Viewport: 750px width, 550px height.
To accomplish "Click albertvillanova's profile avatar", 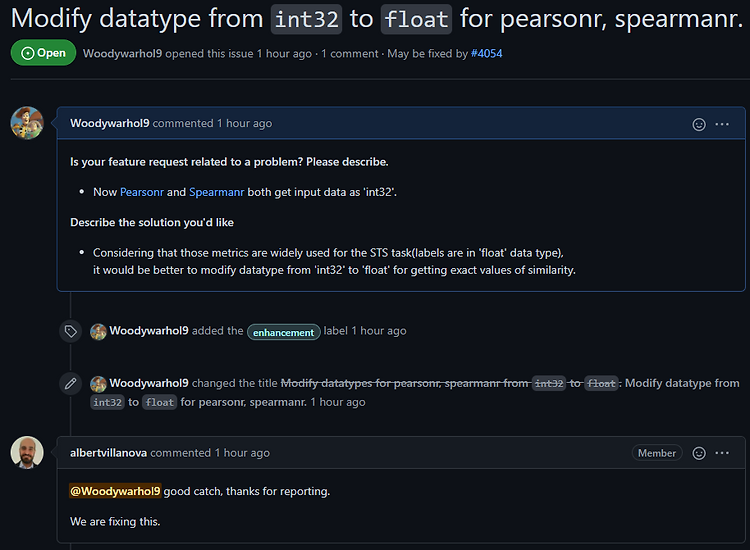I will pyautogui.click(x=27, y=452).
